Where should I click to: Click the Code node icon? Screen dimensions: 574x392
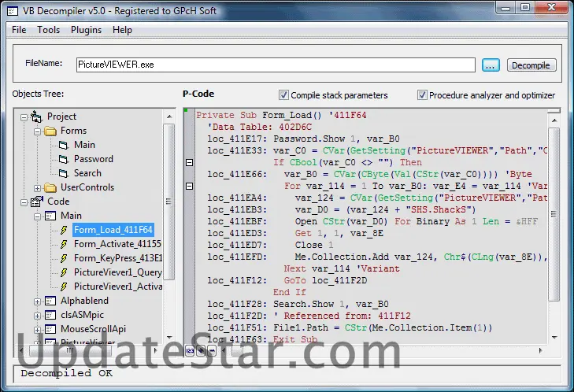(x=36, y=202)
